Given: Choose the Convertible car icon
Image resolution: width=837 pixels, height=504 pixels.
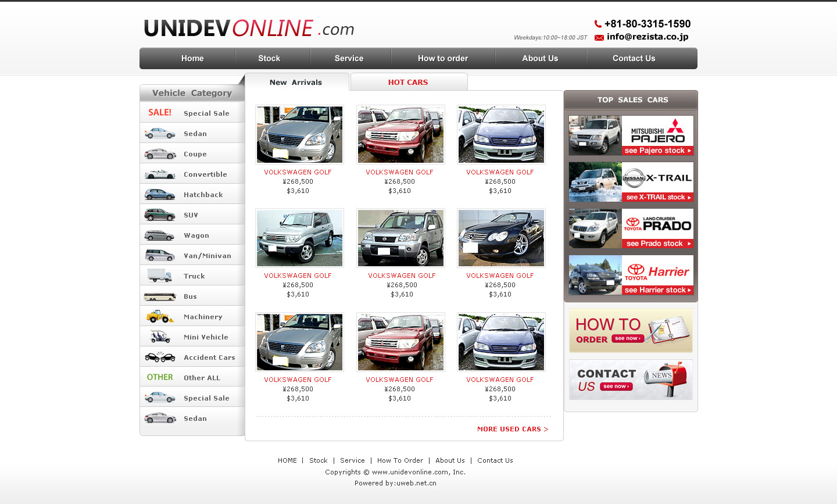Looking at the screenshot, I should 160,174.
